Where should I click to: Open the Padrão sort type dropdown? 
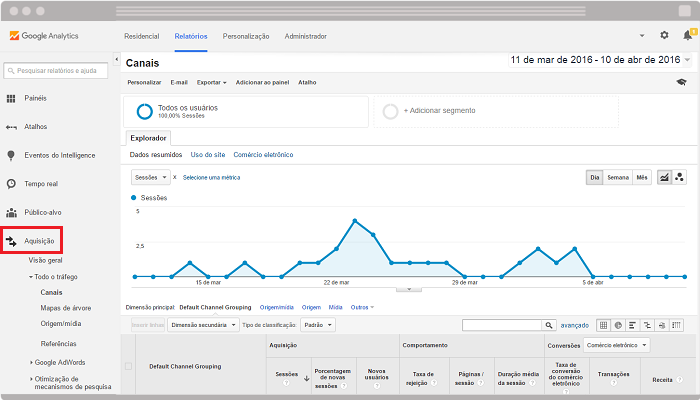pos(318,325)
